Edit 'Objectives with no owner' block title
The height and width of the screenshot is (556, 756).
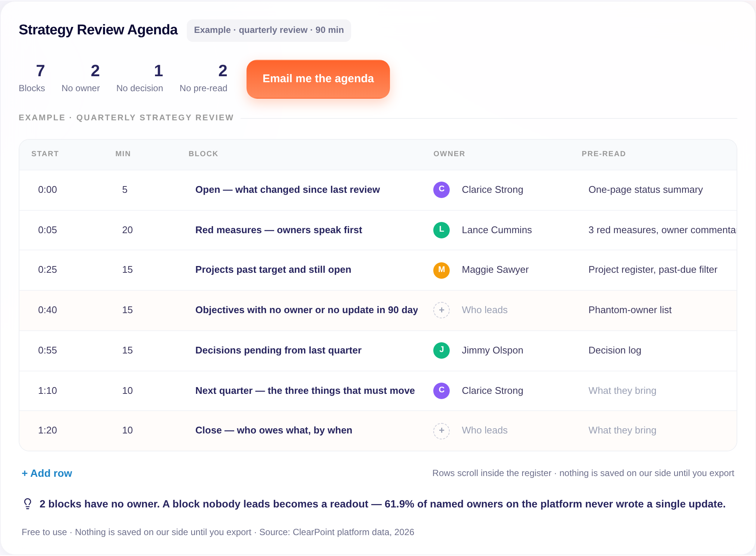(x=307, y=310)
